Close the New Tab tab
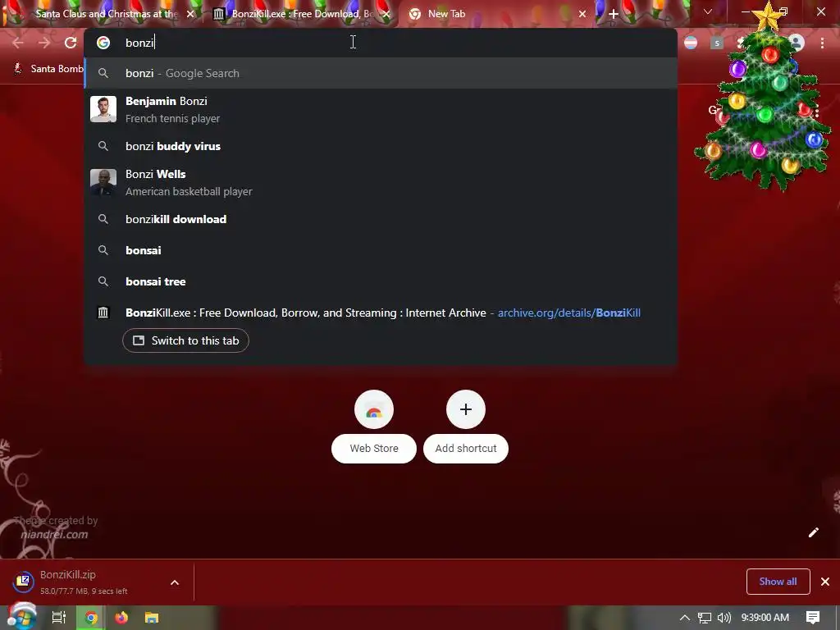 [x=582, y=14]
